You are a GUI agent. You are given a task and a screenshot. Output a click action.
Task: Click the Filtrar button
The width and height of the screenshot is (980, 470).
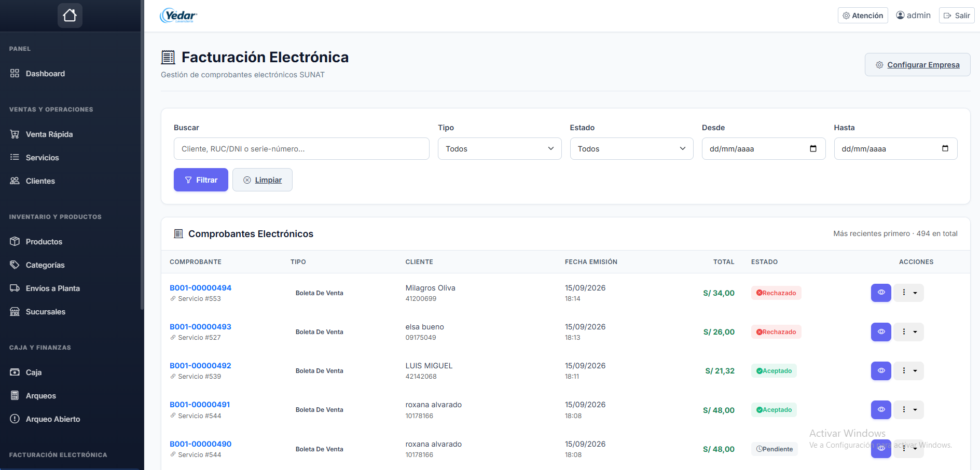[x=201, y=180]
